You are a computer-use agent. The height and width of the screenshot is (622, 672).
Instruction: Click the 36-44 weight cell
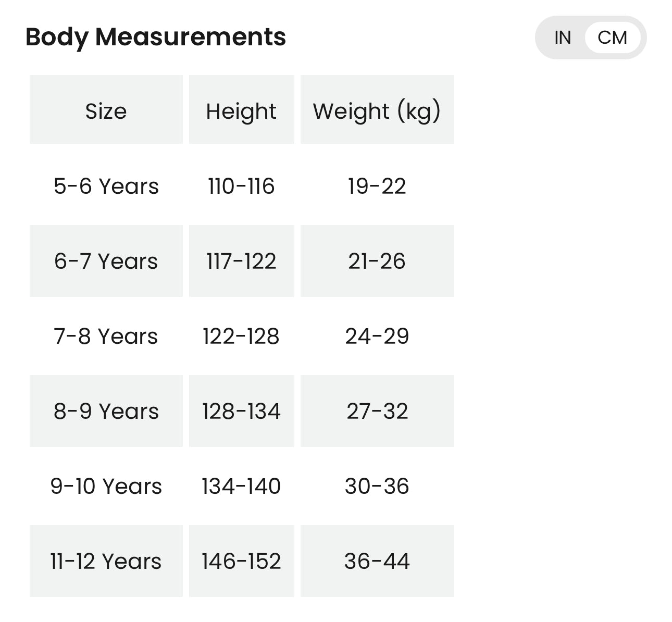(377, 561)
